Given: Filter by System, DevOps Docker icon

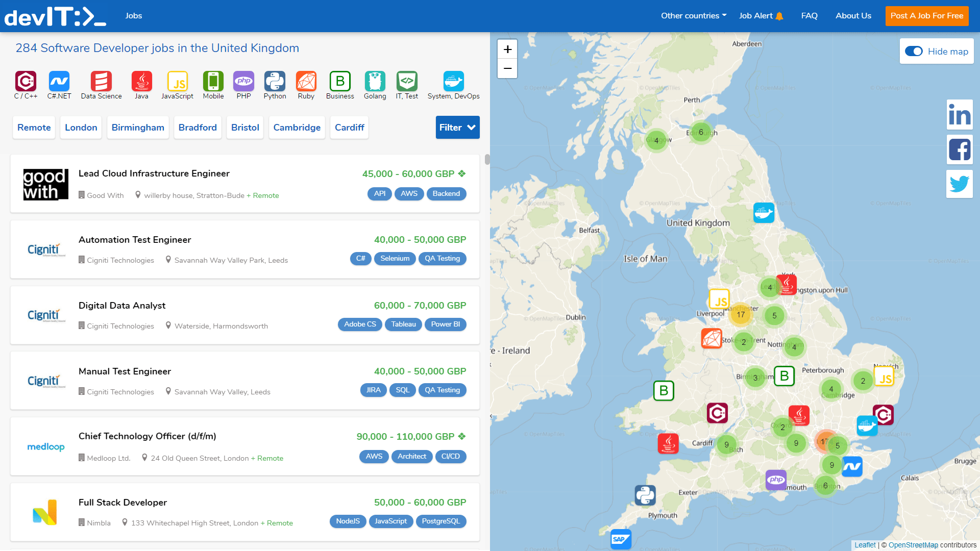Looking at the screenshot, I should click(x=453, y=81).
